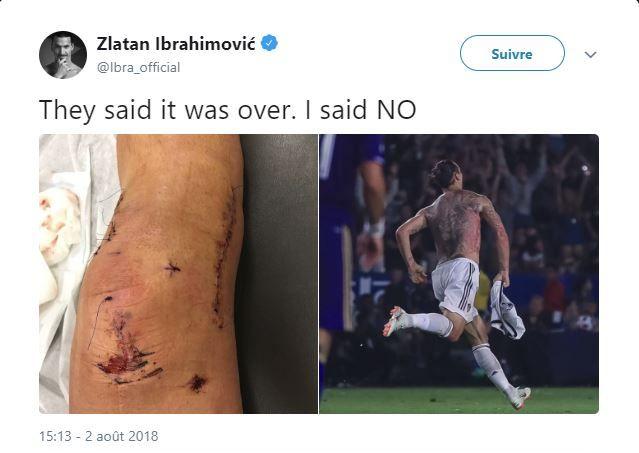Click the green pitch in celebration photo
The height and width of the screenshot is (453, 639).
point(459,400)
